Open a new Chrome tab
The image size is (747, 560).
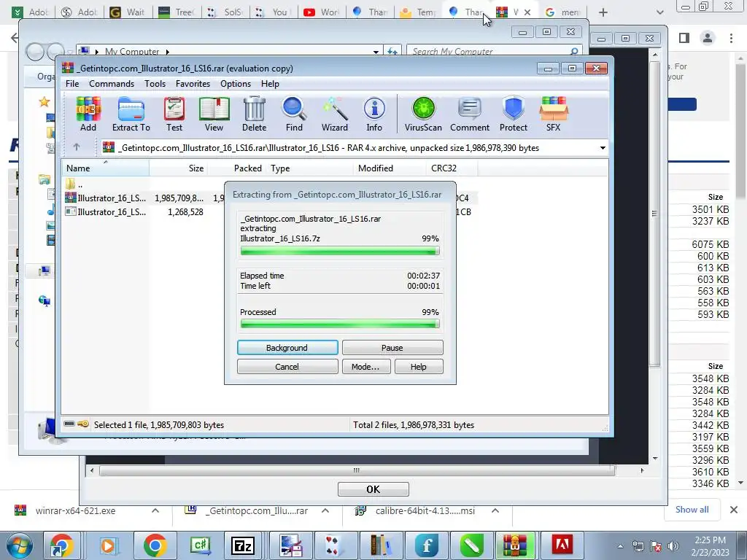603,12
